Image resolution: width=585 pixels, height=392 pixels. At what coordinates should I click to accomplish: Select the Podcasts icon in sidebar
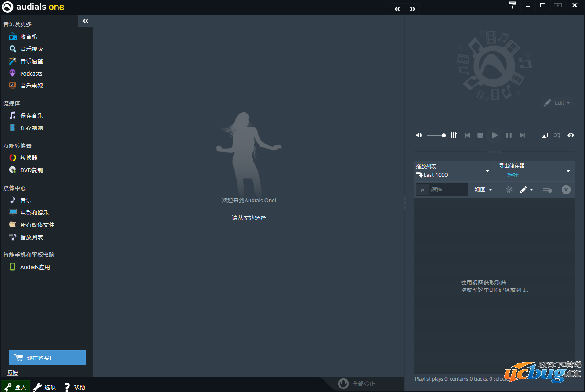(12, 73)
